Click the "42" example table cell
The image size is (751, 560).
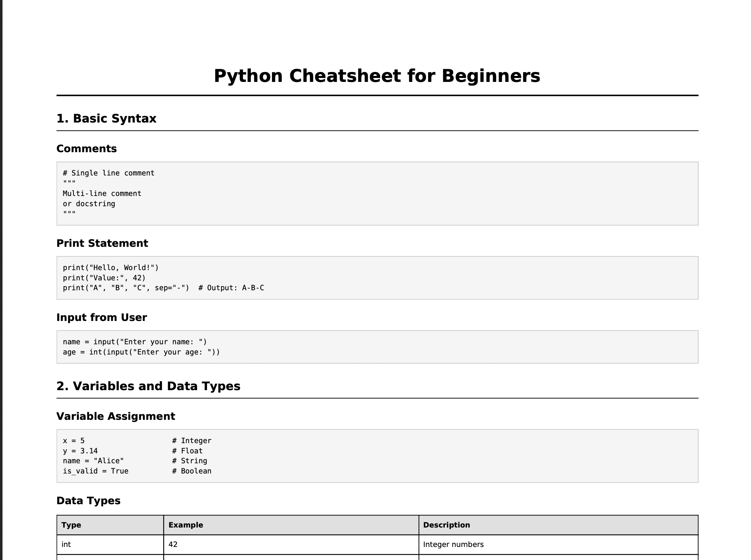point(291,544)
